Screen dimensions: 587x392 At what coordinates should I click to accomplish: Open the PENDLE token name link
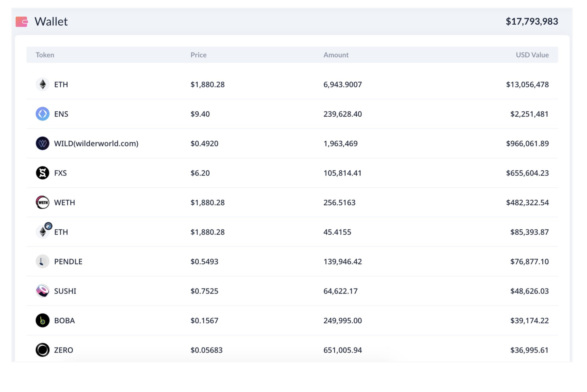(x=68, y=261)
